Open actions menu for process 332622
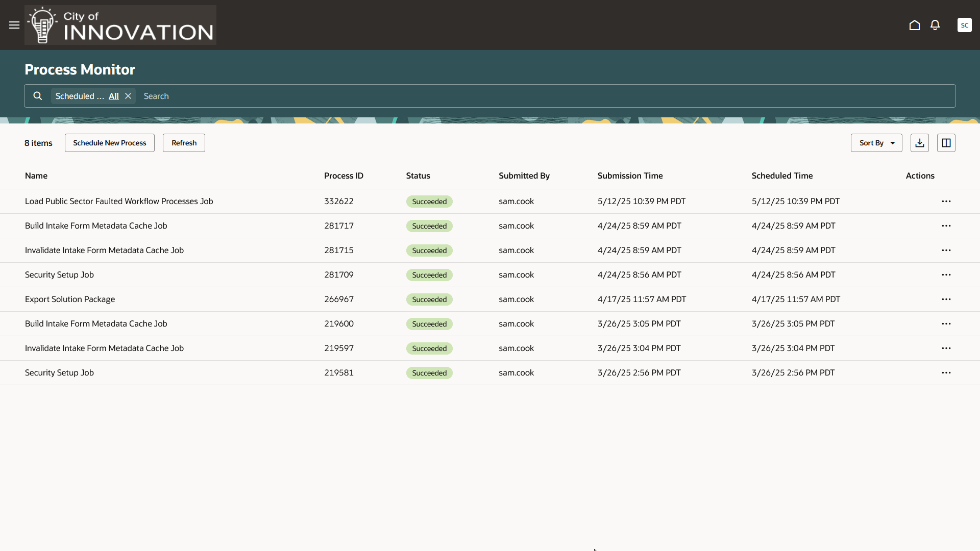Viewport: 980px width, 551px height. (946, 202)
